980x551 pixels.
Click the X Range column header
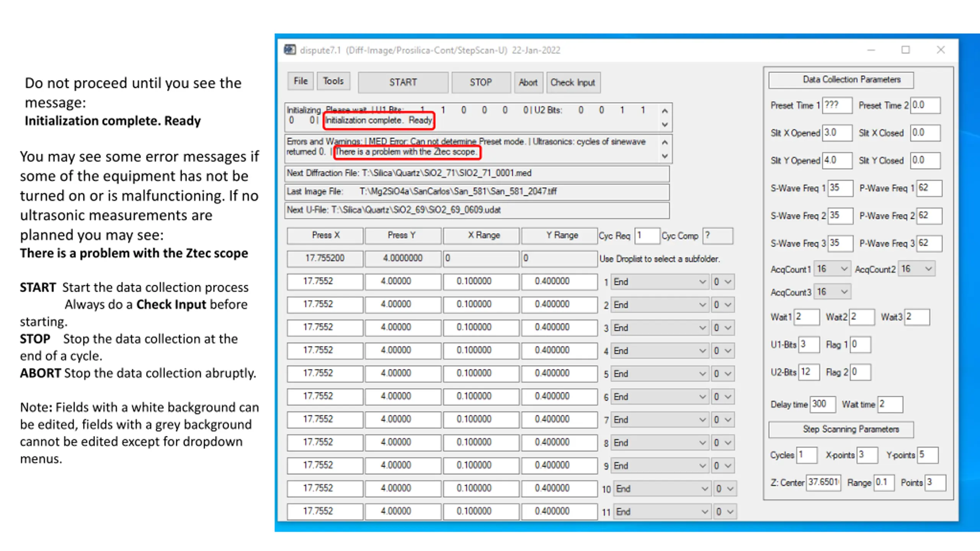[x=482, y=235]
